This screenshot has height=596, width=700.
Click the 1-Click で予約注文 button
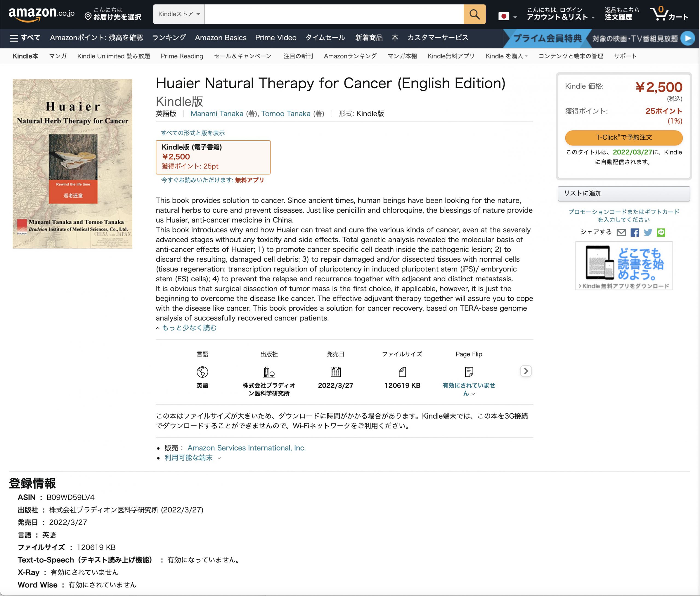624,138
